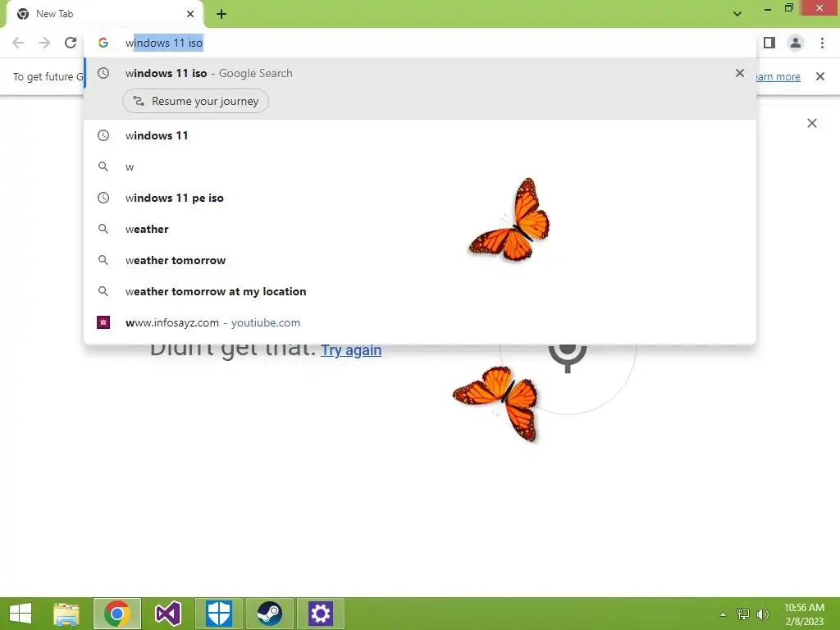Viewport: 840px width, 630px height.
Task: Open the Windows Start button
Action: pos(21,614)
